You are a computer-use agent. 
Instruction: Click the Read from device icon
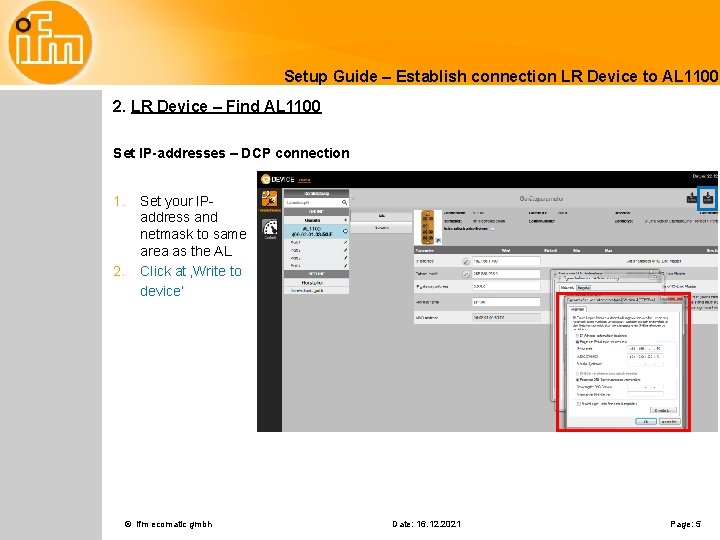692,198
